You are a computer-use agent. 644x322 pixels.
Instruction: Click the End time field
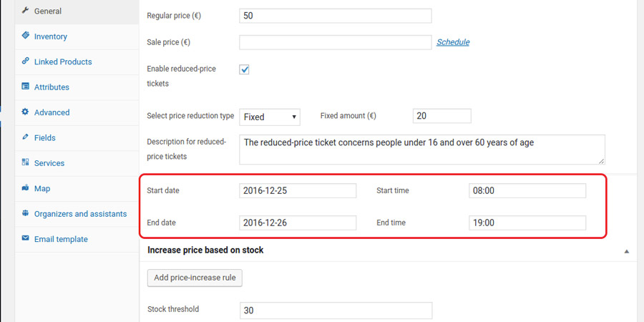(x=527, y=223)
